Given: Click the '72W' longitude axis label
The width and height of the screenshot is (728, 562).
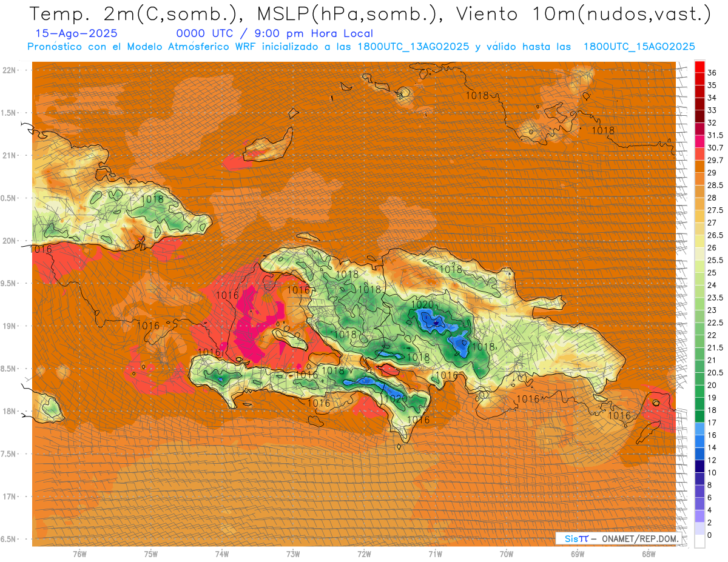Looking at the screenshot, I should [x=364, y=555].
